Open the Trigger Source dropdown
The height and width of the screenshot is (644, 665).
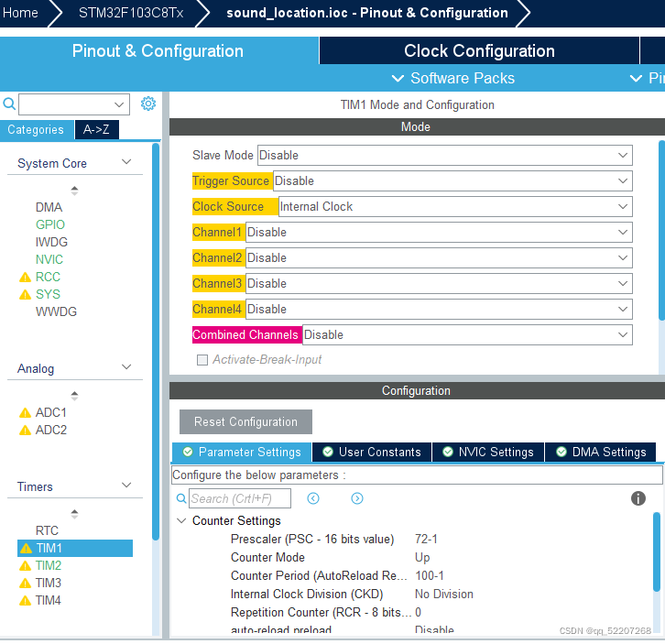pos(452,181)
